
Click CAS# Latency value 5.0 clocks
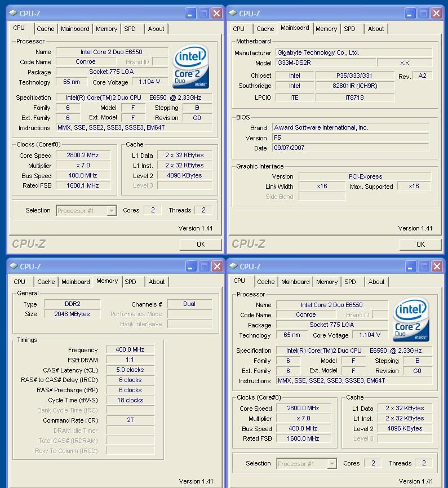pyautogui.click(x=130, y=370)
